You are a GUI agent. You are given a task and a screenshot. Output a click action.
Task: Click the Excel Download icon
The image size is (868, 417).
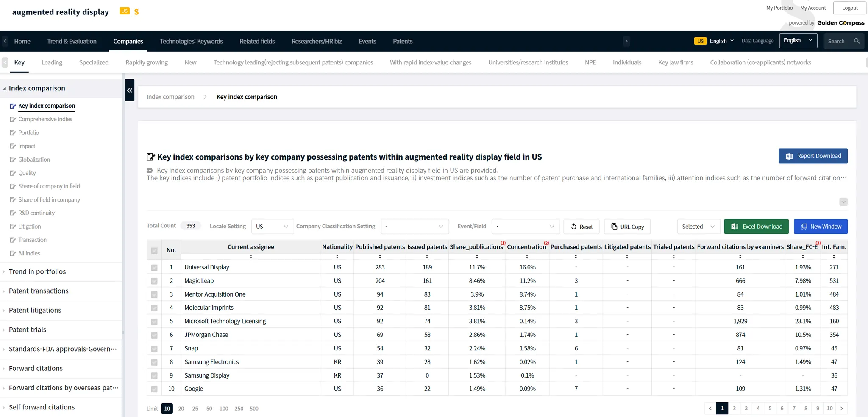(735, 227)
